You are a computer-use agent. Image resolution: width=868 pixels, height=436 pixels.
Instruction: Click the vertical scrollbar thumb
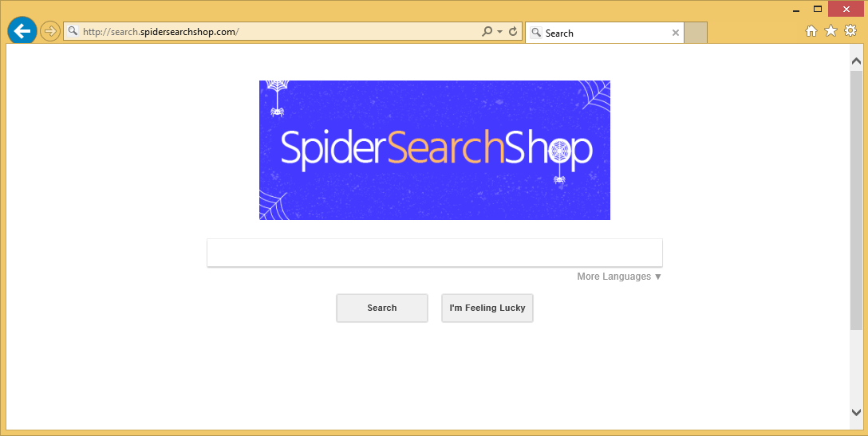click(856, 200)
